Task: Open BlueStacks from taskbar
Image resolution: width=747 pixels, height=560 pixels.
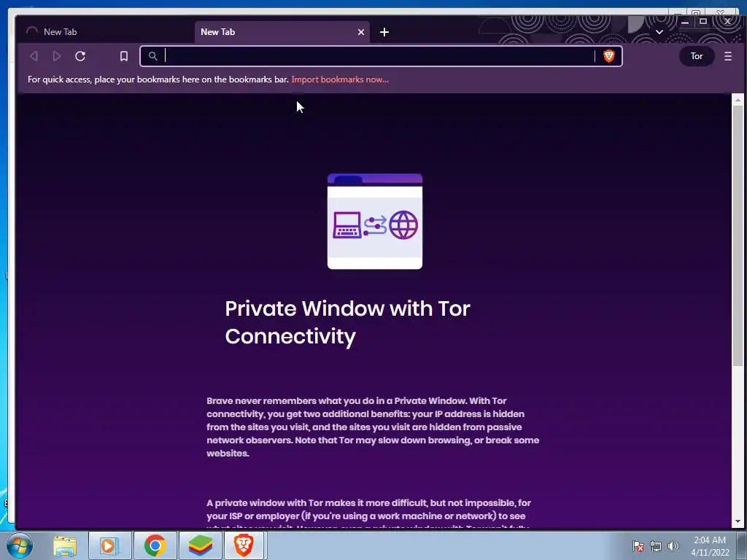Action: click(200, 546)
